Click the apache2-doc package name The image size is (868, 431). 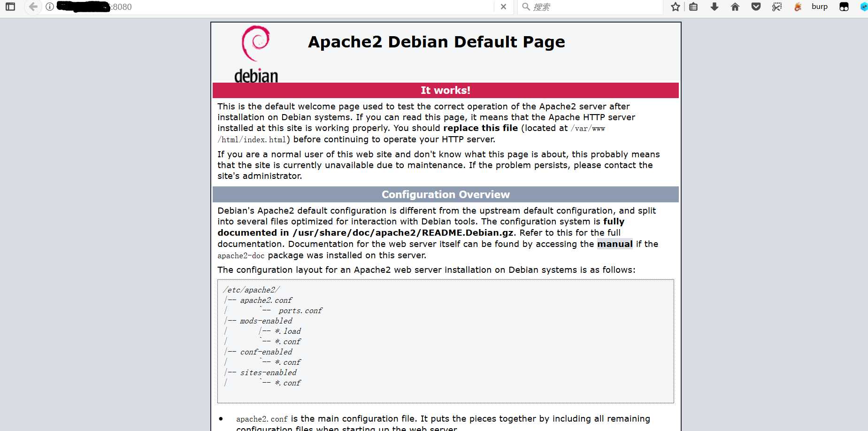pos(241,256)
